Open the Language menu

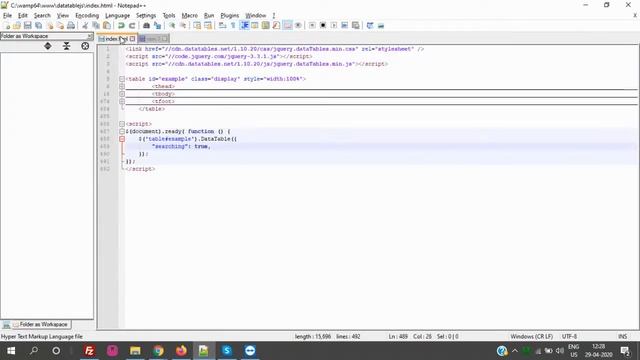117,16
